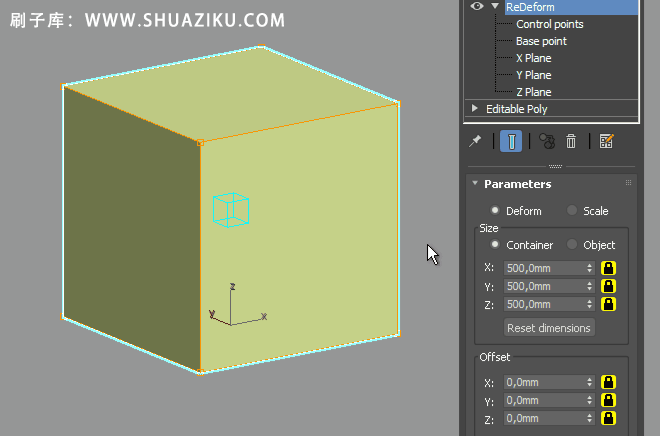Select the Z Plane sub-object
Viewport: 660px width, 436px height.
[533, 92]
